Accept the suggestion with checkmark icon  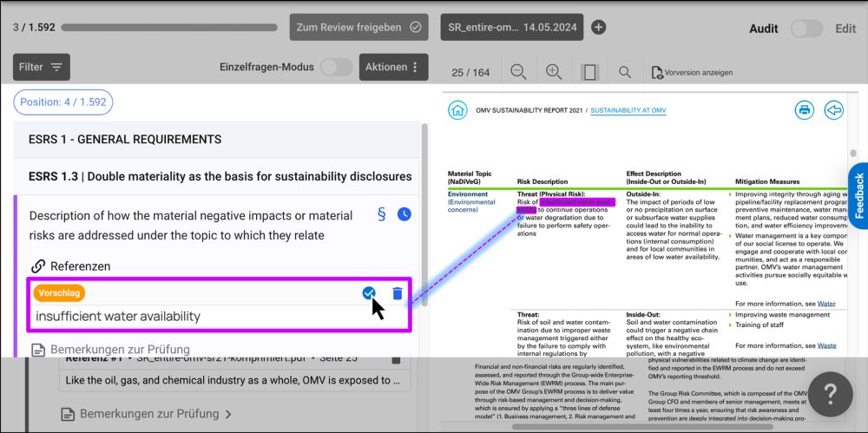369,293
